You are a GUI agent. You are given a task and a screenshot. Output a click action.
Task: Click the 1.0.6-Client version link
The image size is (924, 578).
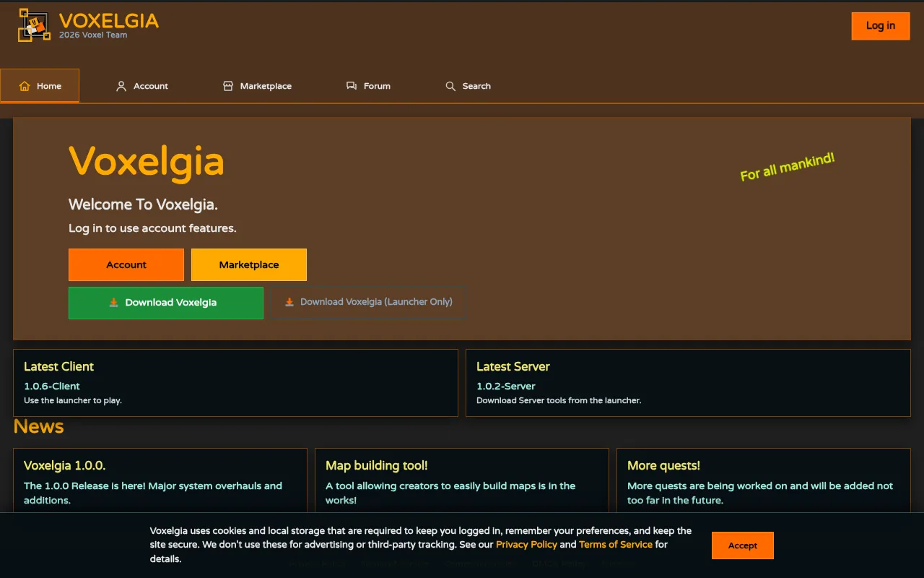point(52,386)
